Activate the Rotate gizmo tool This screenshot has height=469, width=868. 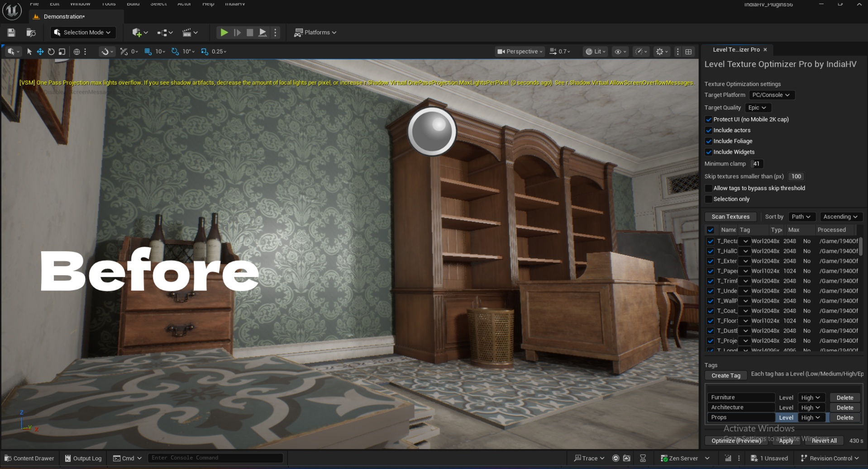tap(51, 52)
